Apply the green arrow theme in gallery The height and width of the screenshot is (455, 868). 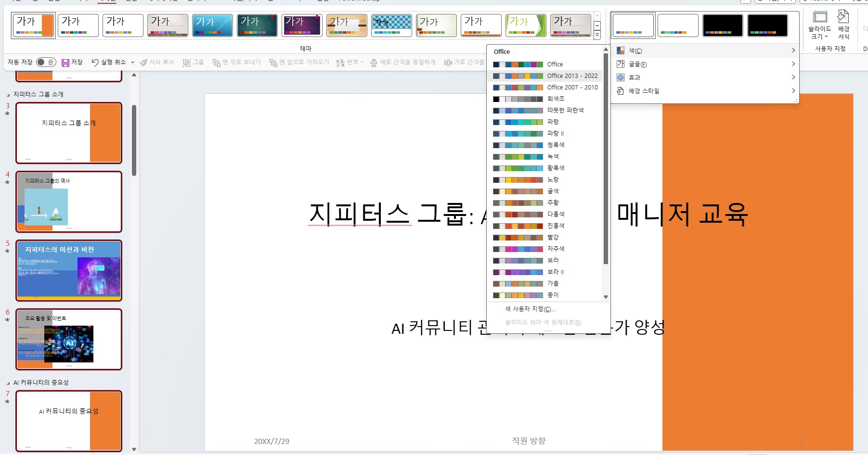click(x=526, y=25)
